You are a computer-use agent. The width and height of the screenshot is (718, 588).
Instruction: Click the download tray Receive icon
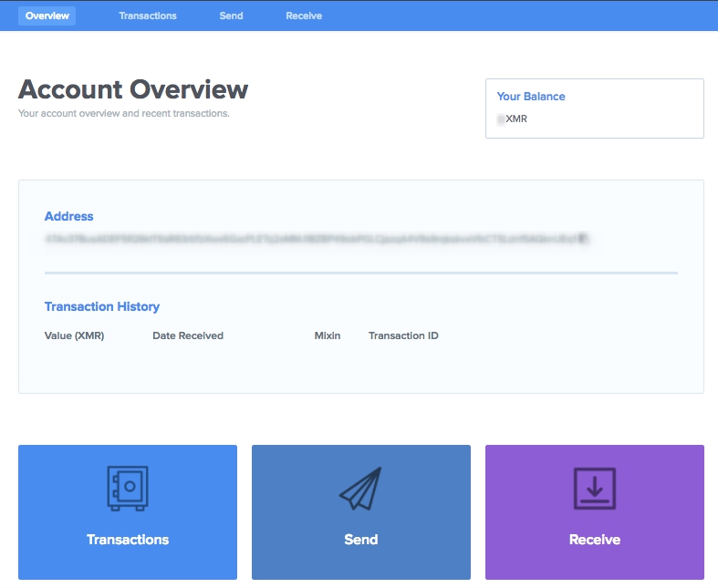[594, 488]
